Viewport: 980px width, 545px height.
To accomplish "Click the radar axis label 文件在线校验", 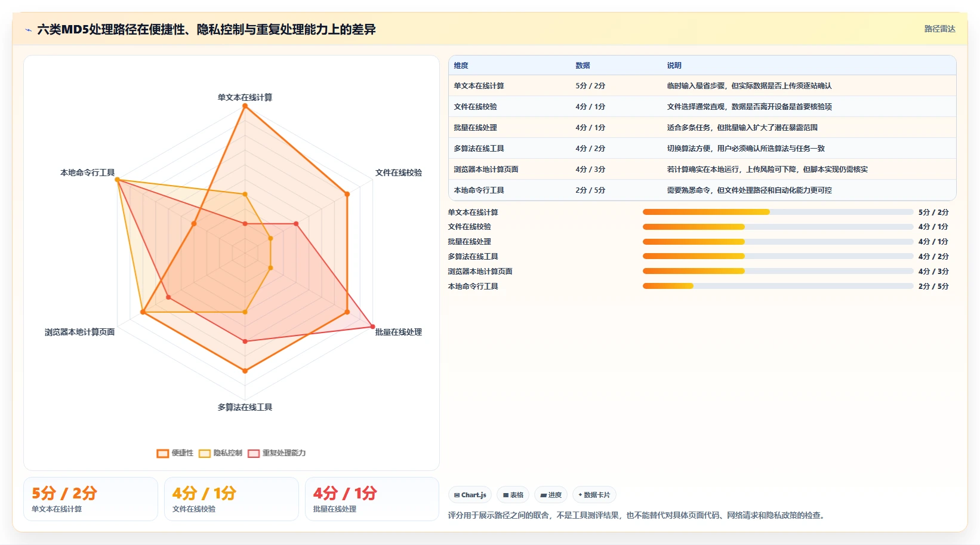I will click(x=398, y=173).
